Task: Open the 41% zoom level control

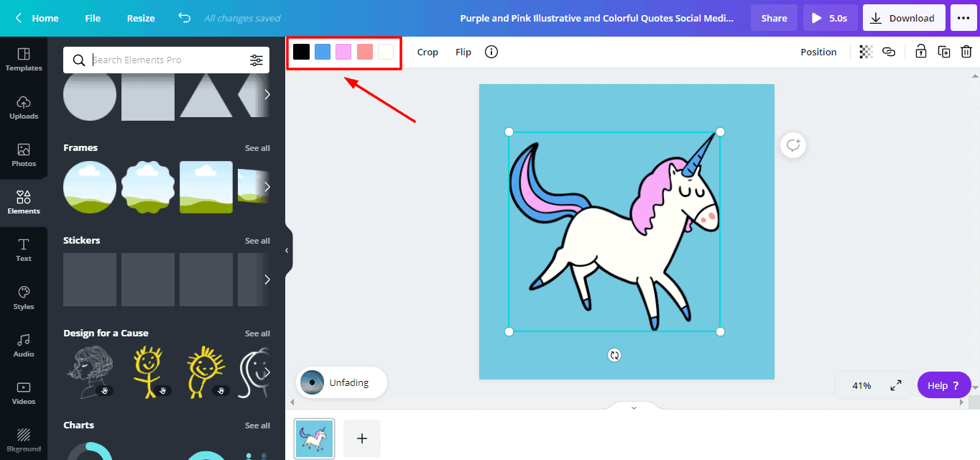Action: pos(861,385)
